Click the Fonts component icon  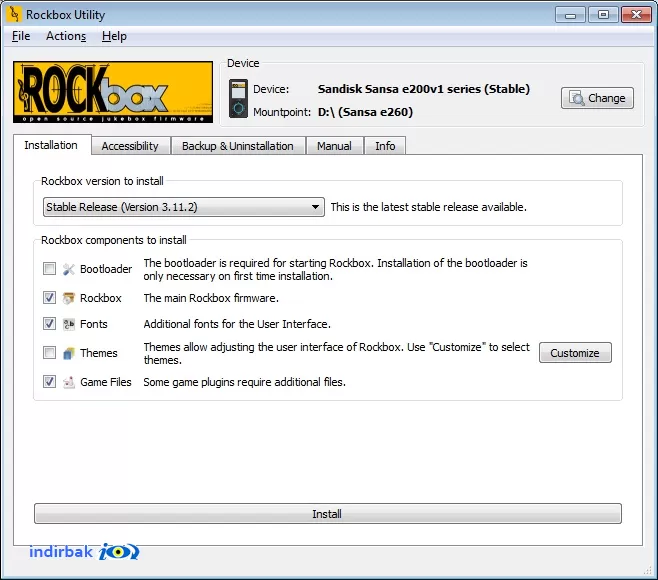point(68,324)
